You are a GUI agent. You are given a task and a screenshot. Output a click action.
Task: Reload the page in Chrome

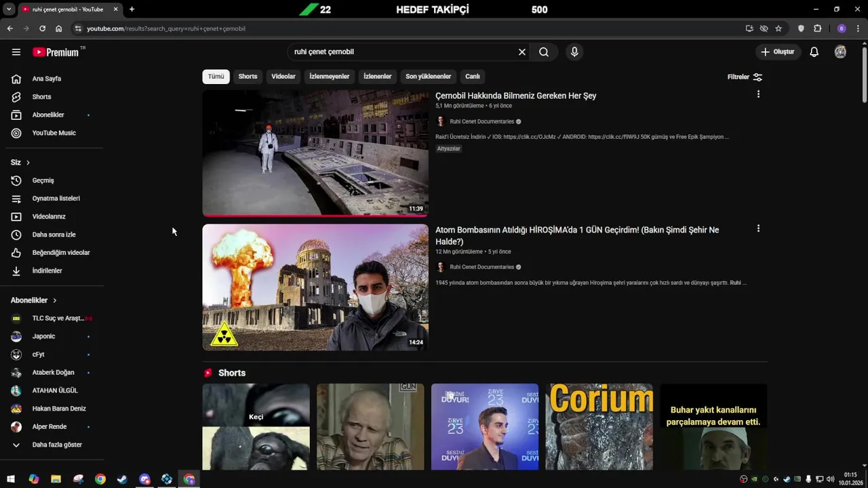point(42,28)
